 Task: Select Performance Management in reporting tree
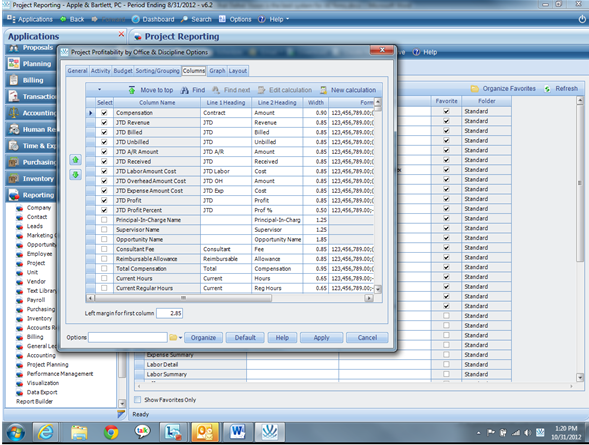(60, 374)
